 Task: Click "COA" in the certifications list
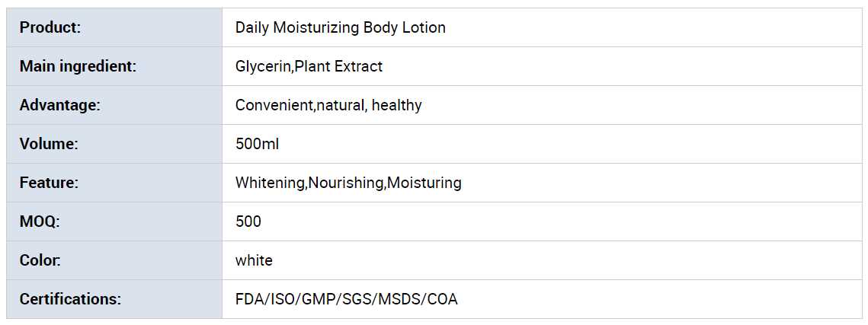coord(443,300)
